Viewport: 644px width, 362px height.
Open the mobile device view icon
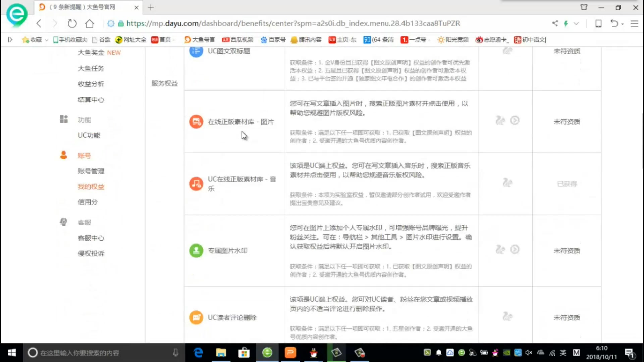(x=598, y=23)
